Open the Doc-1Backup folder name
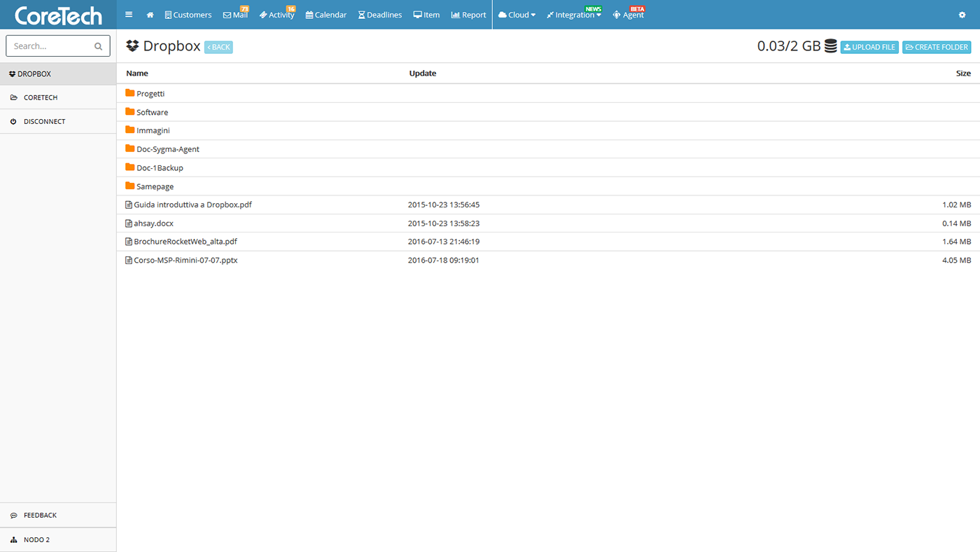Viewport: 980px width, 552px height. point(160,168)
